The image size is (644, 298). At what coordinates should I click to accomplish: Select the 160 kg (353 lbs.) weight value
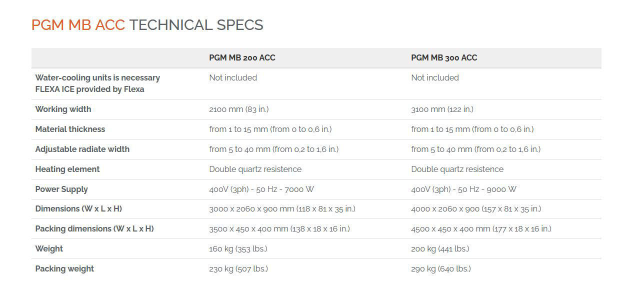[238, 248]
